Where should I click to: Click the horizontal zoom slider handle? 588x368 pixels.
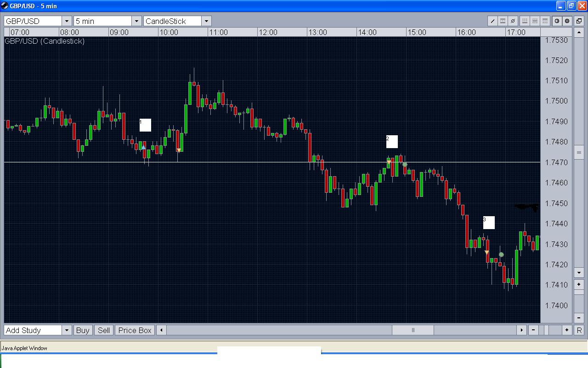click(547, 330)
